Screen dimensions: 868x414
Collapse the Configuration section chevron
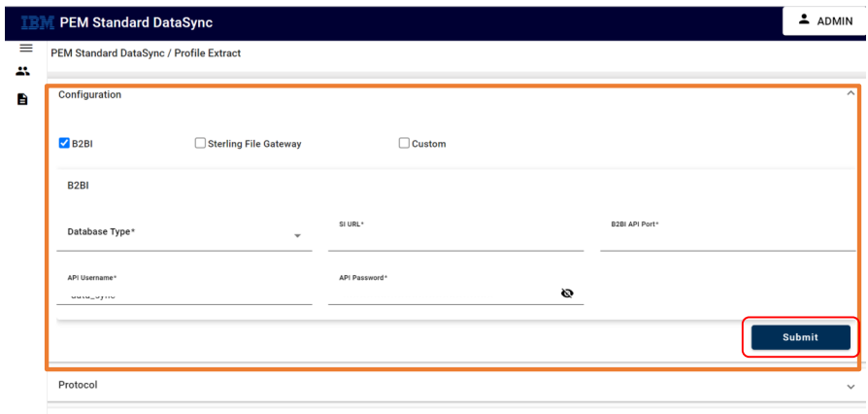(x=851, y=93)
